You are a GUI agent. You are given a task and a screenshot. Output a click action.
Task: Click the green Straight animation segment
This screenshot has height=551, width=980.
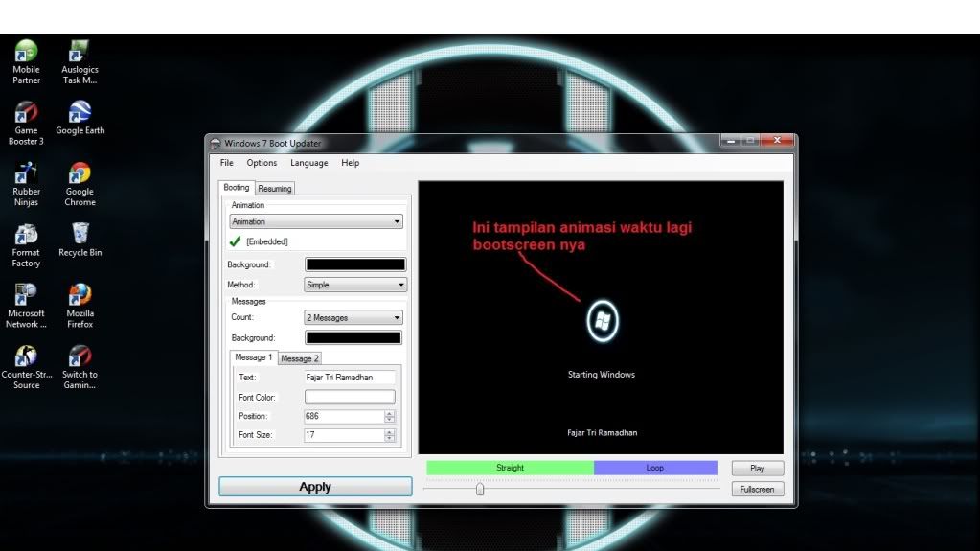pyautogui.click(x=510, y=468)
